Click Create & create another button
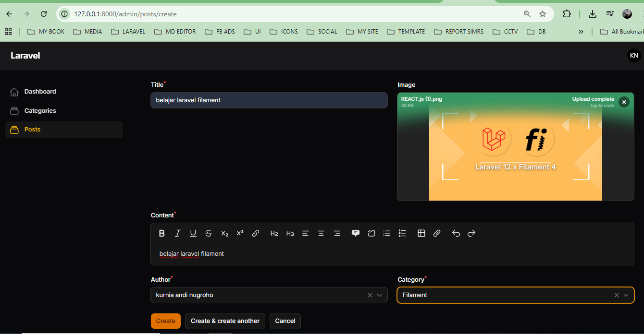Screen dimensions: 644x334 click(225, 321)
